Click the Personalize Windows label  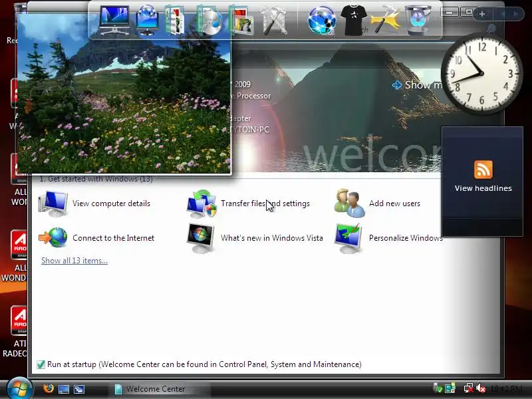406,238
